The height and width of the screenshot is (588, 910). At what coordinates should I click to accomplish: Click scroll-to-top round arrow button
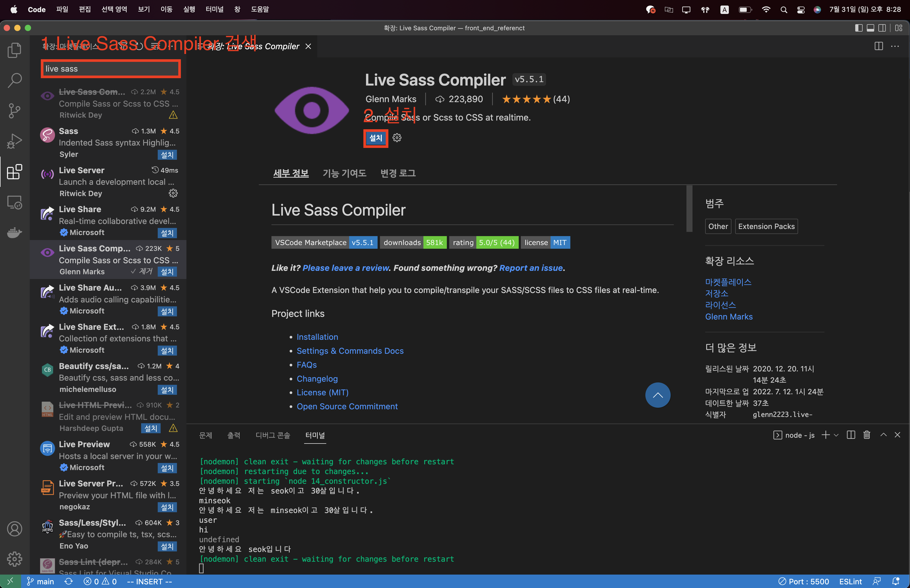(x=657, y=395)
